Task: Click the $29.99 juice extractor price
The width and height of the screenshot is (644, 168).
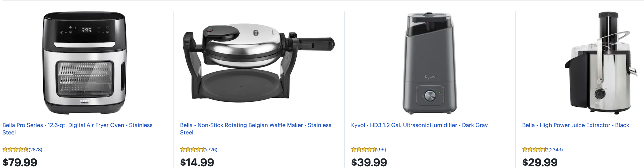Action: coord(540,163)
